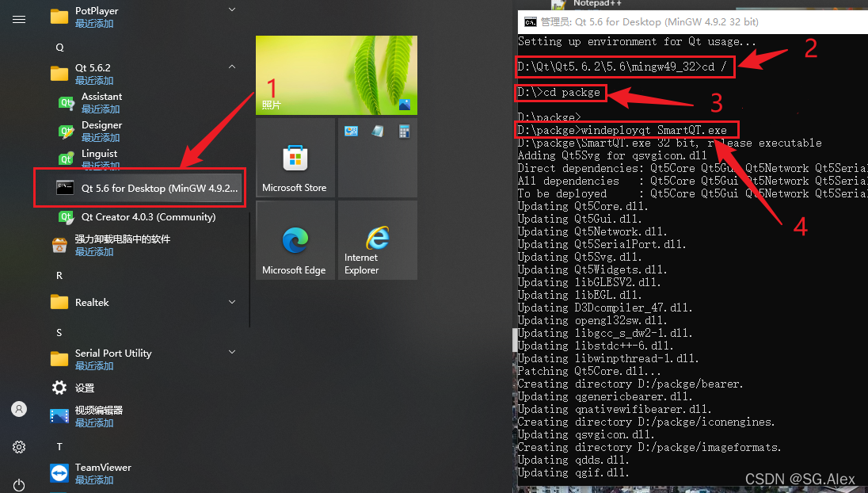Click 'Creating directory D:/packge/bearer.' line
868x493 pixels.
tap(630, 384)
